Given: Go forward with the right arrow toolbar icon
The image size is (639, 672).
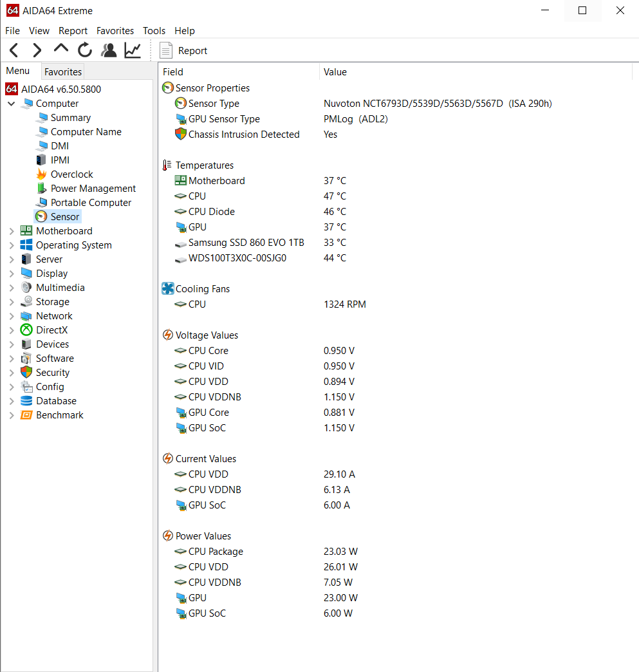Looking at the screenshot, I should [x=37, y=50].
